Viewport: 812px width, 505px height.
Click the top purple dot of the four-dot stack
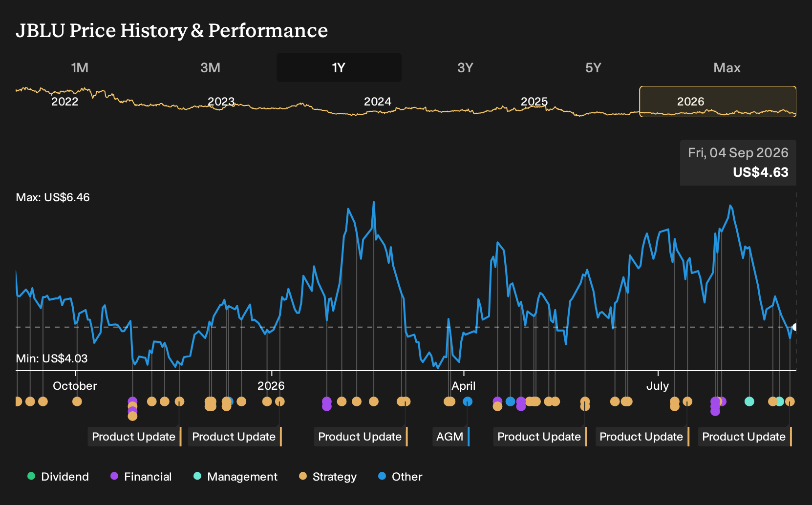coord(132,401)
